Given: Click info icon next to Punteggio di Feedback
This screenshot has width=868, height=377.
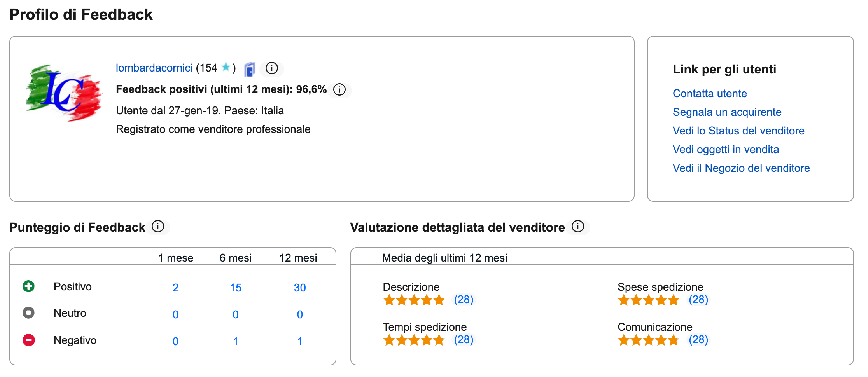Looking at the screenshot, I should click(x=158, y=226).
